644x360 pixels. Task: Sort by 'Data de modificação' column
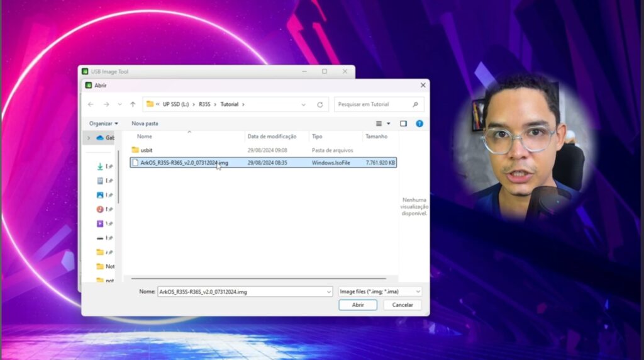[x=272, y=137]
